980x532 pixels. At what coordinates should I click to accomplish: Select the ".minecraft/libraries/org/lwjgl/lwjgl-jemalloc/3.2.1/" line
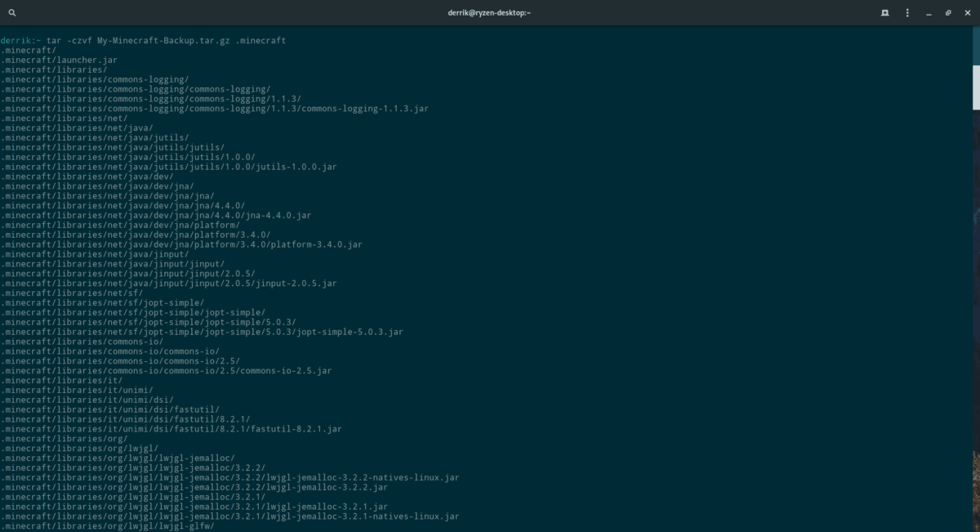pos(133,497)
